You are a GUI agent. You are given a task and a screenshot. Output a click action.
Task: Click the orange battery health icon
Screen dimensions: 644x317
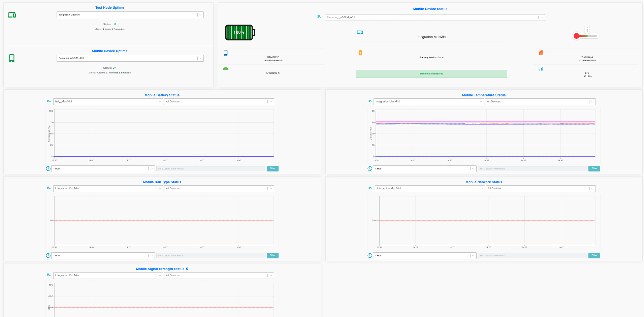[x=360, y=53]
